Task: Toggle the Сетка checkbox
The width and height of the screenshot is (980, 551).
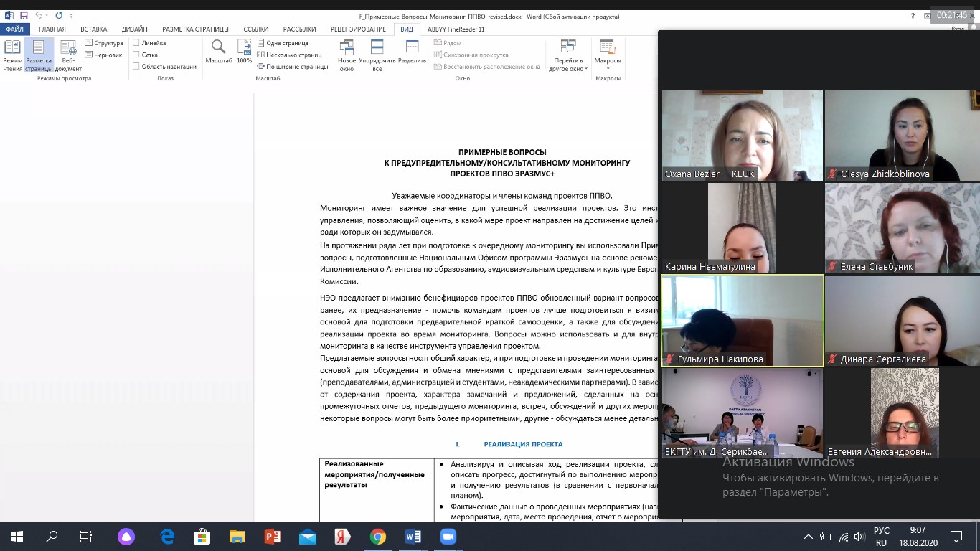Action: pyautogui.click(x=136, y=55)
